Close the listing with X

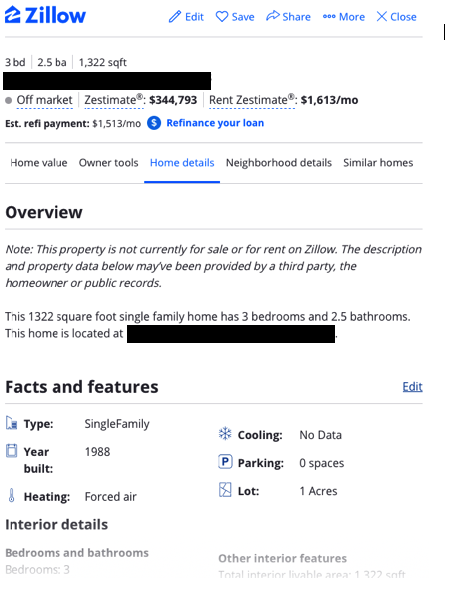[396, 17]
